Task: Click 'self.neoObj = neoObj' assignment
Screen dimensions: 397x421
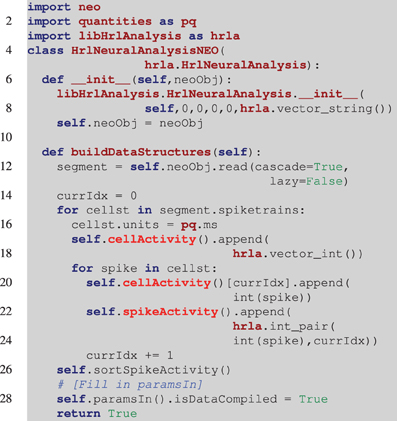Action: (130, 123)
